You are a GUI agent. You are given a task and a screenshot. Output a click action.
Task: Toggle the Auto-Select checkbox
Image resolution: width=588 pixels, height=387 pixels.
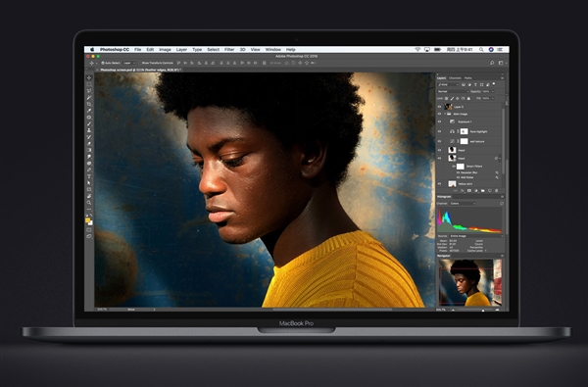tap(103, 63)
